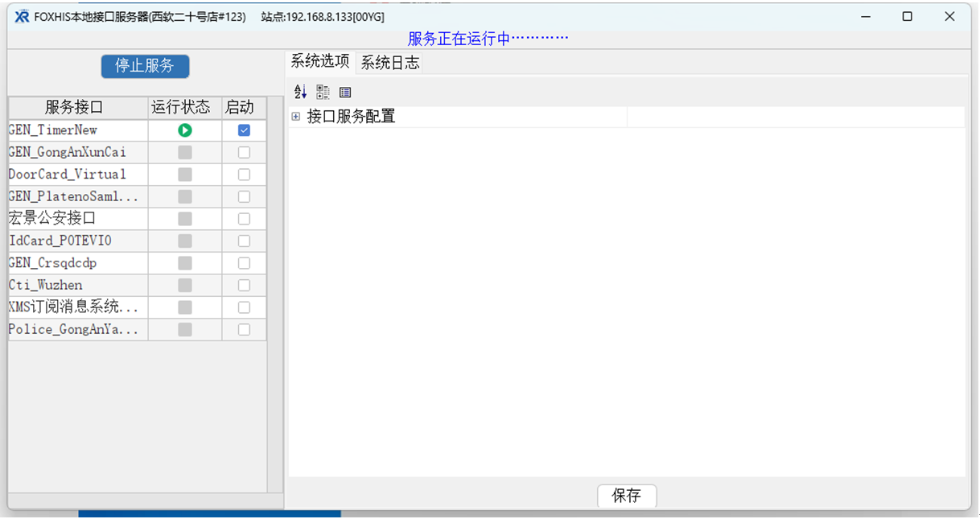Click the 保存 button at the bottom
980x519 pixels.
(x=627, y=496)
